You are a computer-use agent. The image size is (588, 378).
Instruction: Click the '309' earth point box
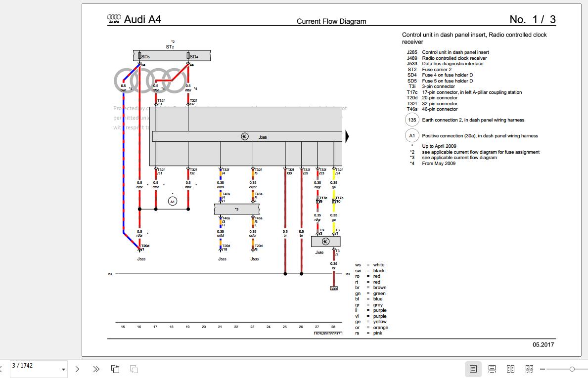[334, 289]
